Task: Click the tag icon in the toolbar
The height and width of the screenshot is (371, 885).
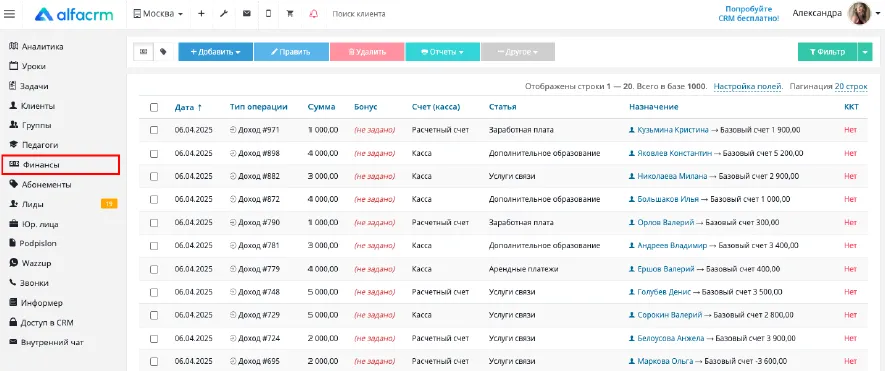Action: point(163,52)
